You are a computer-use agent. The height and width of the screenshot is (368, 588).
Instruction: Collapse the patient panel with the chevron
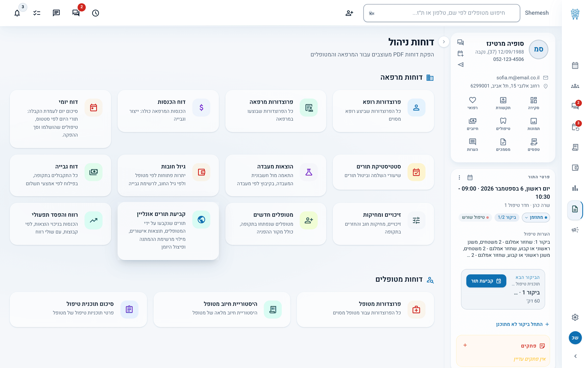444,42
